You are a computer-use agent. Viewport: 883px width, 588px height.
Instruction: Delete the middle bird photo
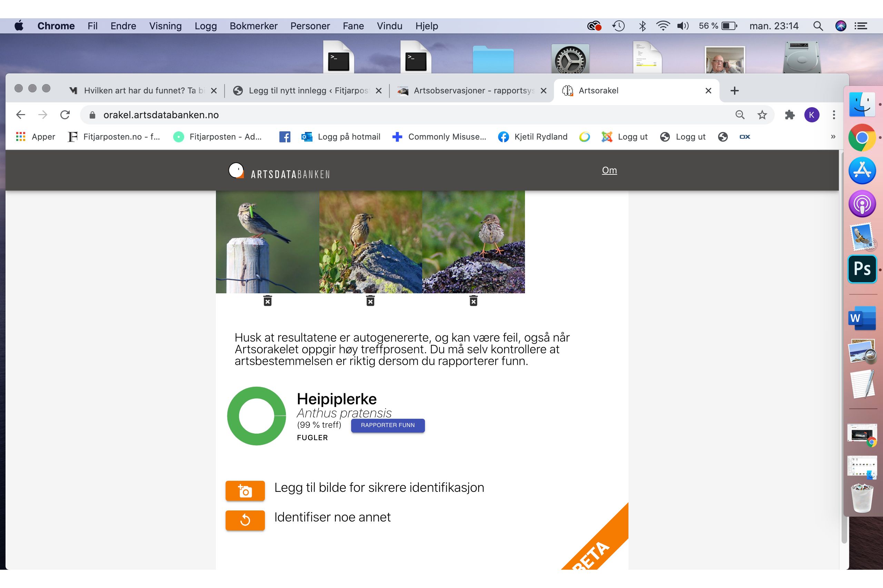[x=370, y=301]
